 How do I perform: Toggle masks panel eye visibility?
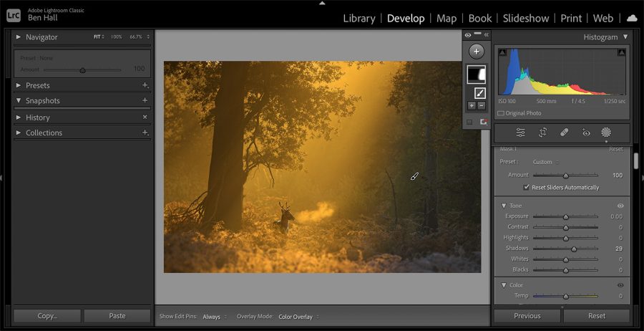(x=468, y=35)
